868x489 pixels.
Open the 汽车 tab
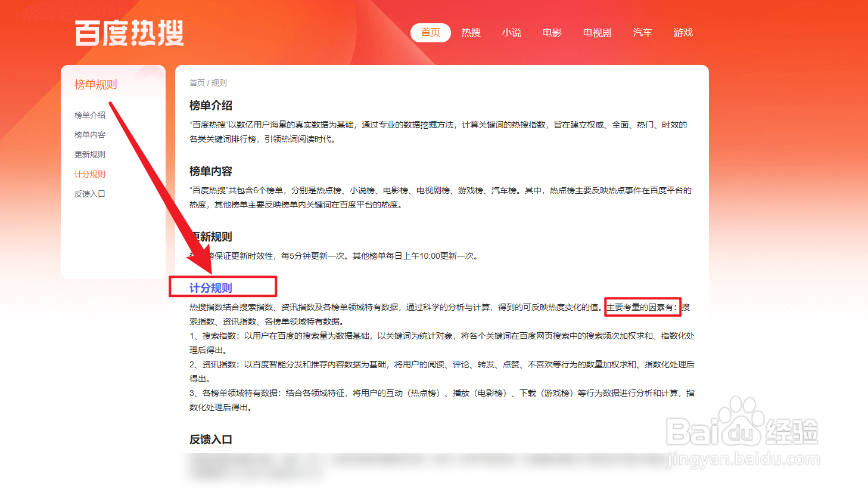643,32
